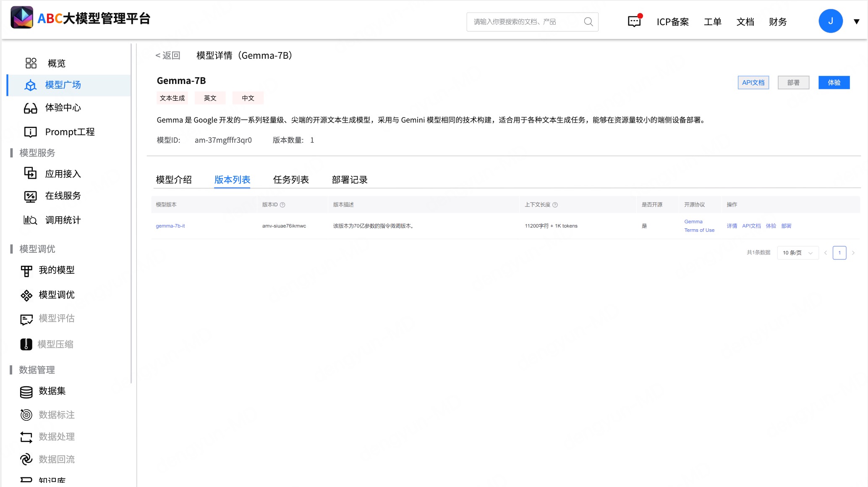This screenshot has height=487, width=868.
Task: Click the blue 体验 button
Action: [x=834, y=83]
